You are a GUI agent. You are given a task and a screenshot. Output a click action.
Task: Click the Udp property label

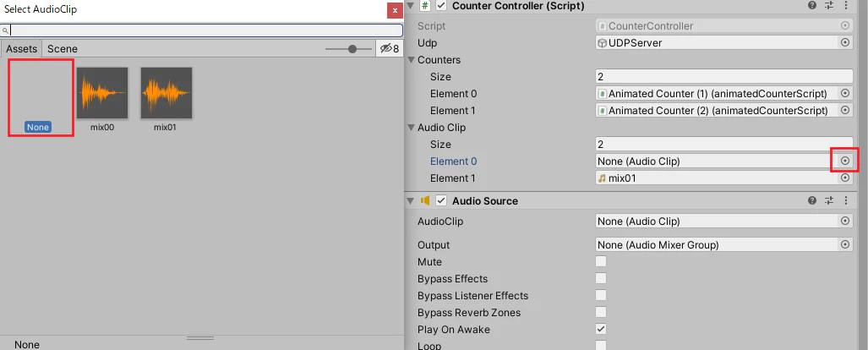point(428,42)
